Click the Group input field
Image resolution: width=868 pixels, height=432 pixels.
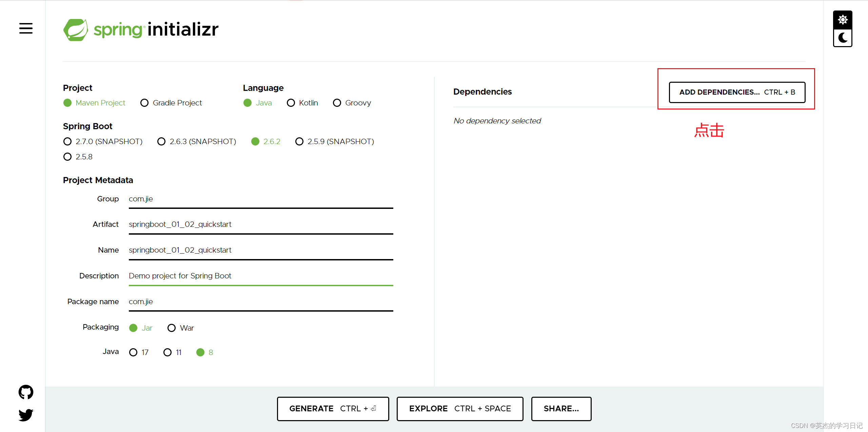tap(261, 199)
